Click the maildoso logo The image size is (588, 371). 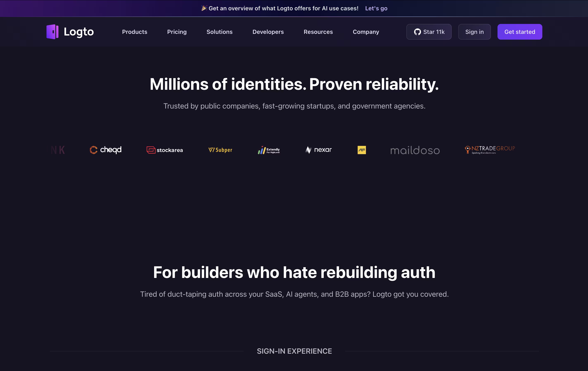point(415,150)
